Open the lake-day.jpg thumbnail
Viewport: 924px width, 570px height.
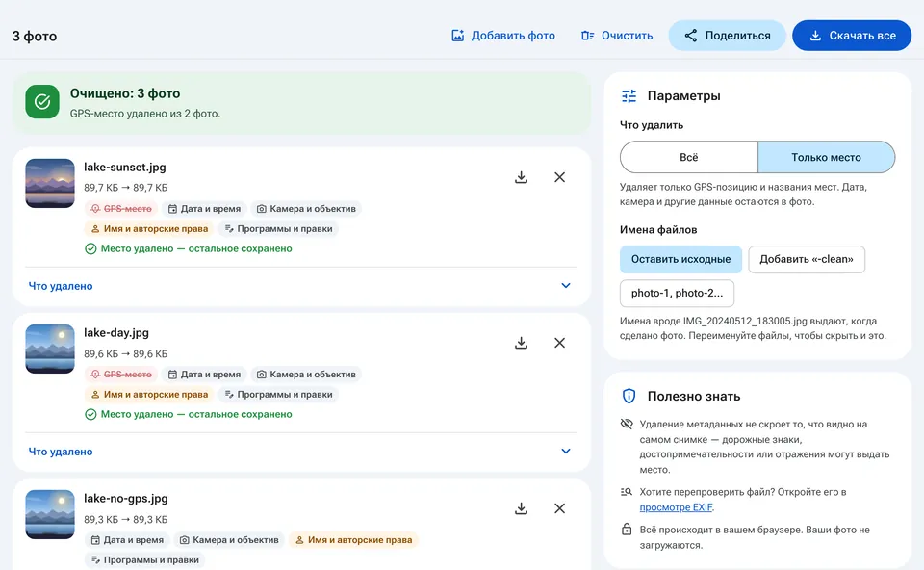point(50,349)
